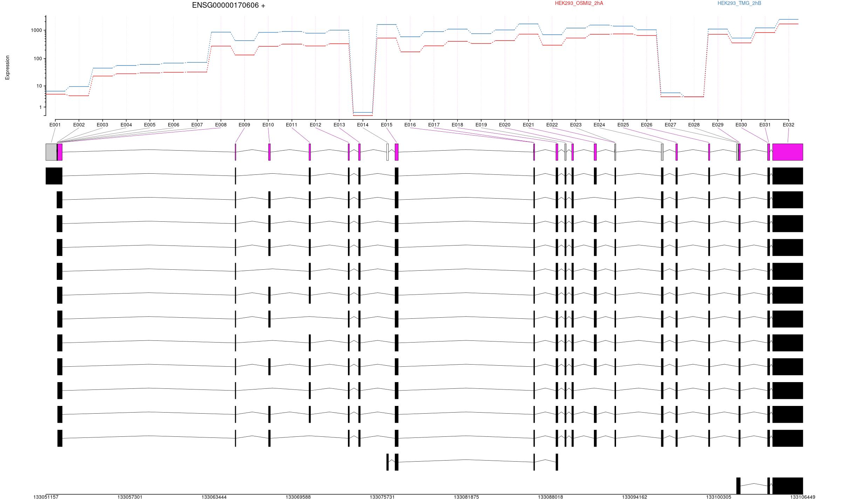
Task: Click genomic coordinate 133057301
Action: point(130,497)
